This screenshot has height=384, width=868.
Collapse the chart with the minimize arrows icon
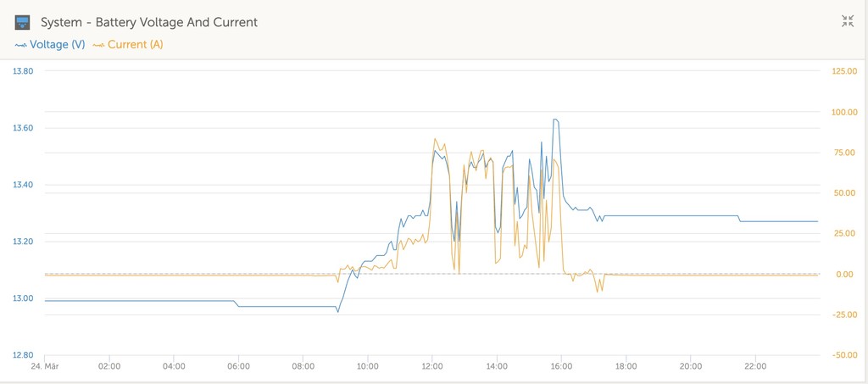848,21
